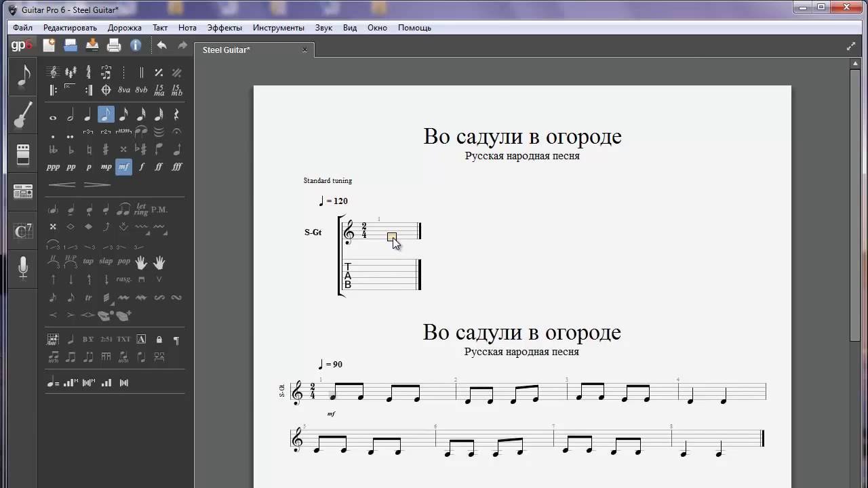Toggle the let ring effect
The height and width of the screenshot is (488, 868).
tap(141, 209)
